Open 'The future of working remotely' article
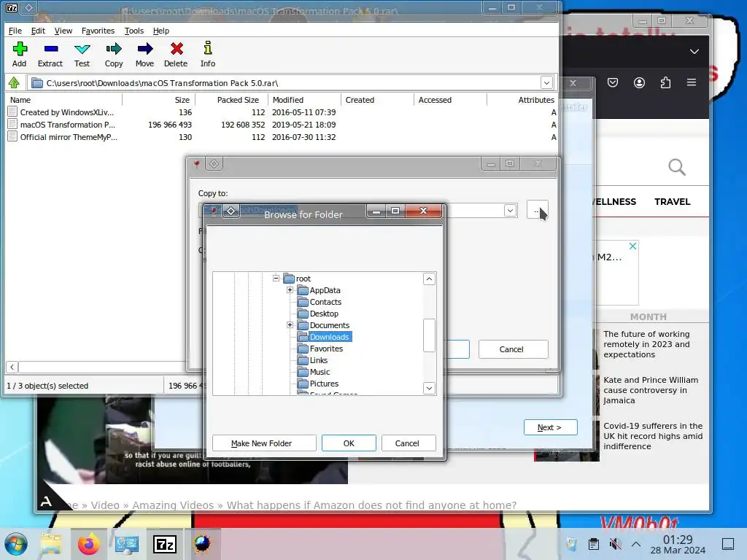747x560 pixels. [x=646, y=344]
